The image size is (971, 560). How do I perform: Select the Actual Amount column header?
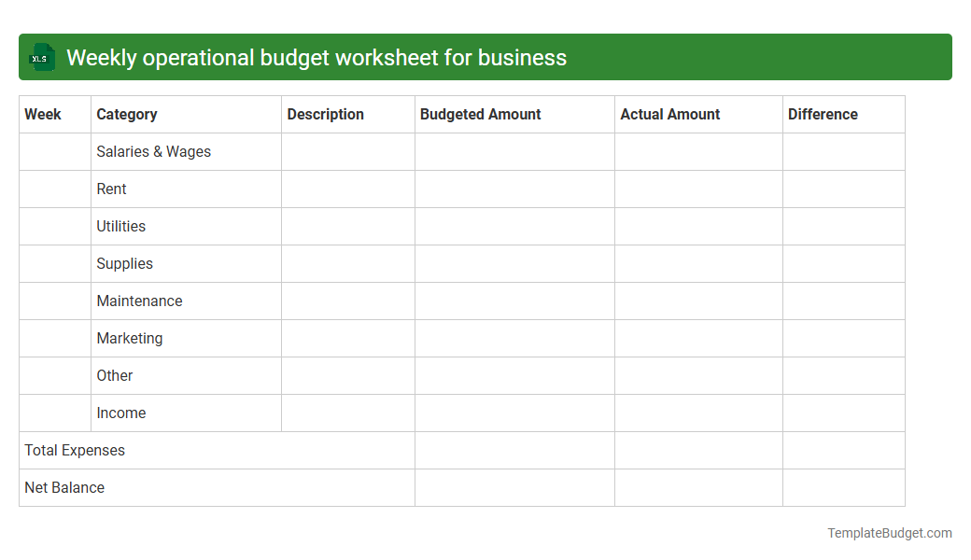point(669,114)
